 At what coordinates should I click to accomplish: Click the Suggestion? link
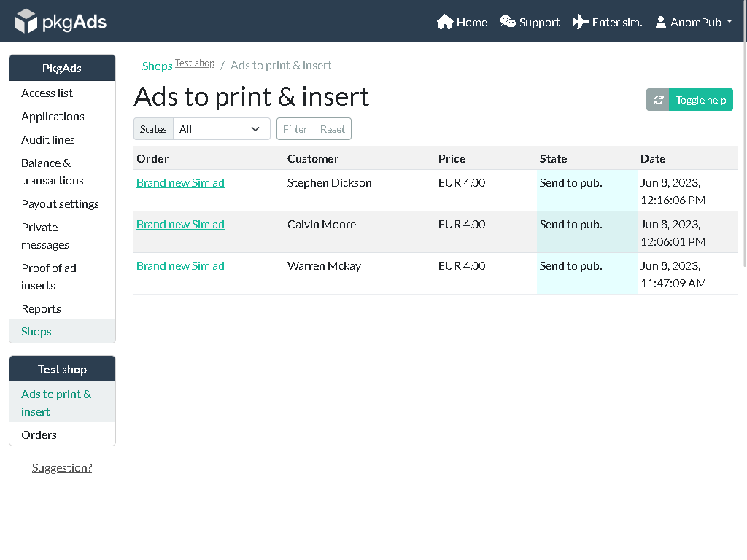pos(62,468)
